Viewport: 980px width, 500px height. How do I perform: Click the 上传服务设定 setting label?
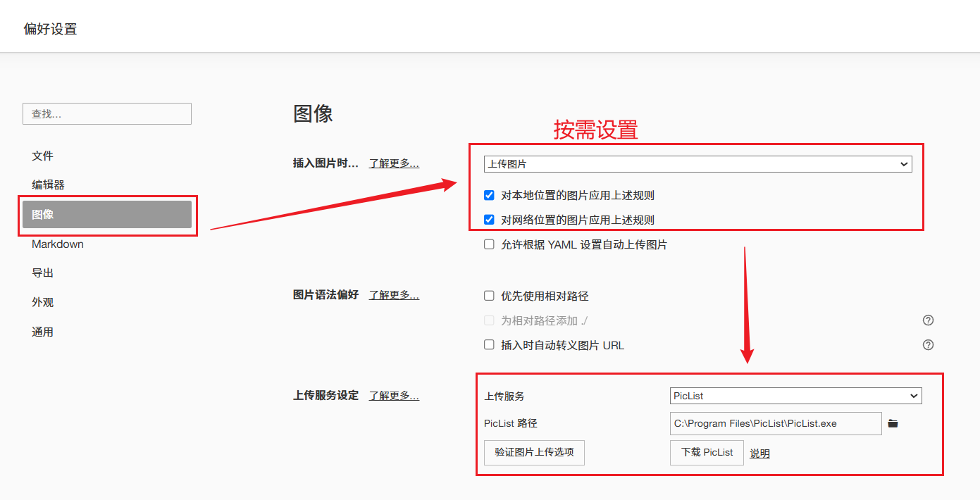pos(325,396)
